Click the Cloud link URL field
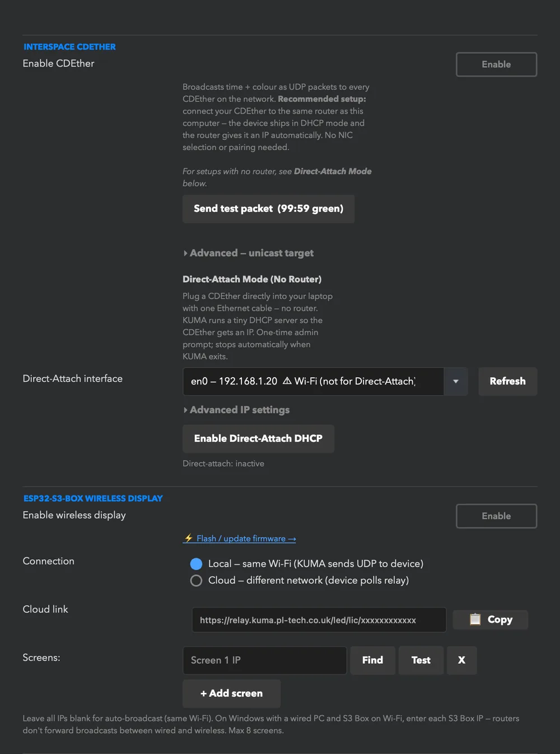Screen dimensions: 560x754 [319, 620]
